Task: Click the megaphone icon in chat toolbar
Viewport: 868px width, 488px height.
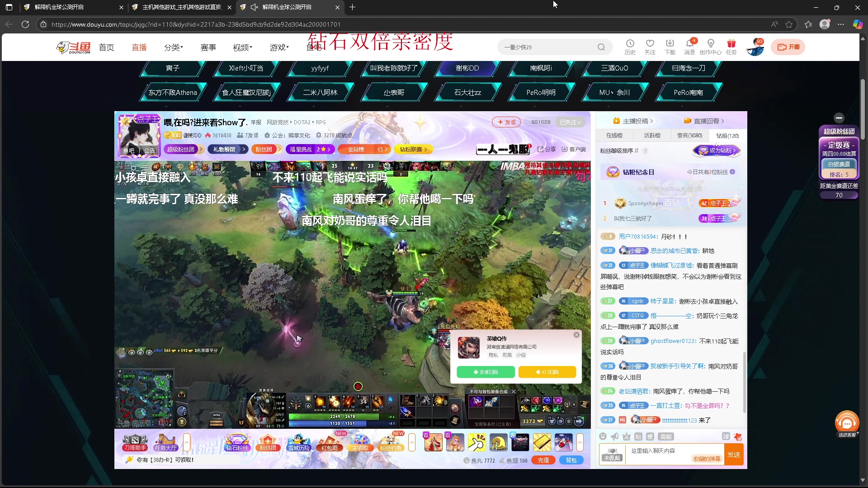Action: 615,436
